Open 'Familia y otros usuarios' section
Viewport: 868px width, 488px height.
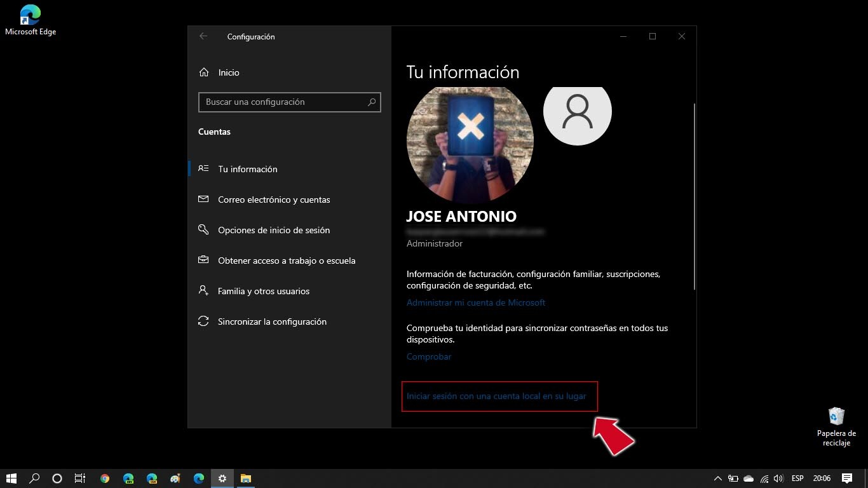click(x=264, y=291)
